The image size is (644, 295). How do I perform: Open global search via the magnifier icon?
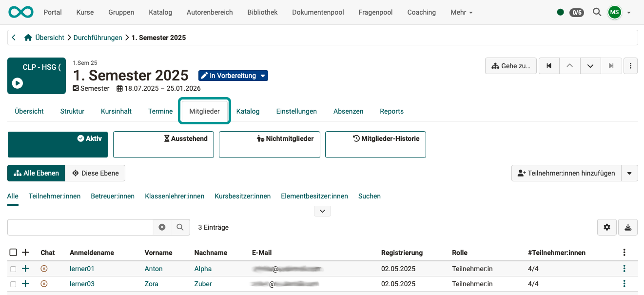tap(597, 12)
